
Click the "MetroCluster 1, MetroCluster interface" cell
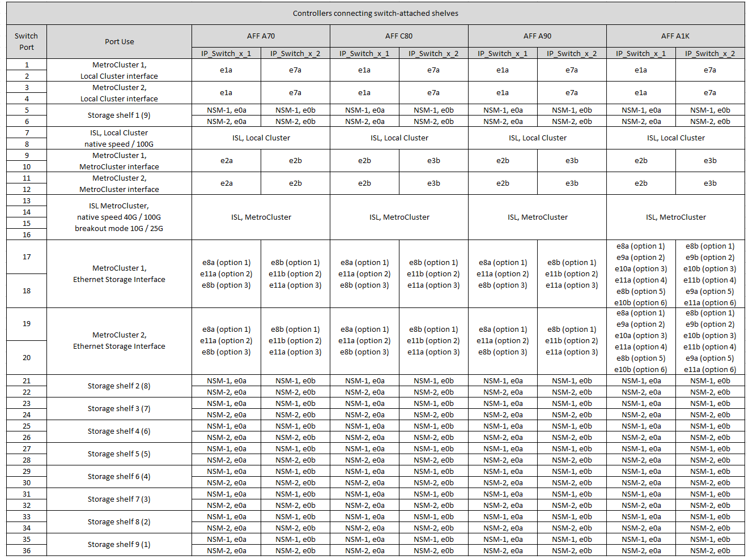pos(120,161)
